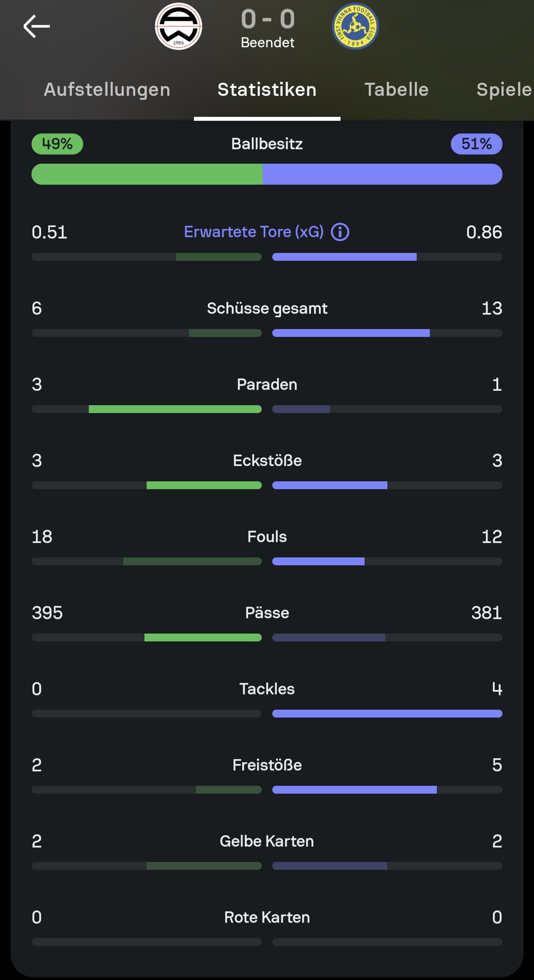
Task: Go to the Spiele tab
Action: (503, 90)
